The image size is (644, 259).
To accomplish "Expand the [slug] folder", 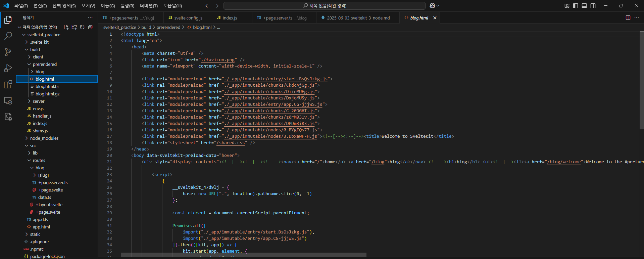I will pyautogui.click(x=35, y=175).
